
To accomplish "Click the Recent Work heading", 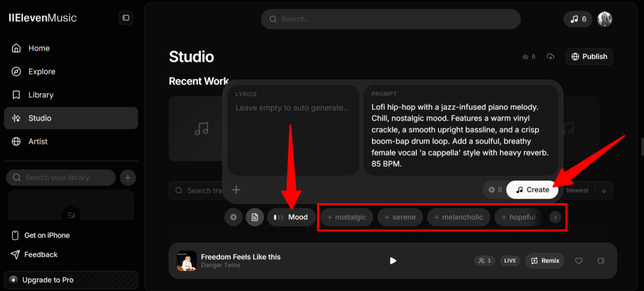I will (x=199, y=81).
